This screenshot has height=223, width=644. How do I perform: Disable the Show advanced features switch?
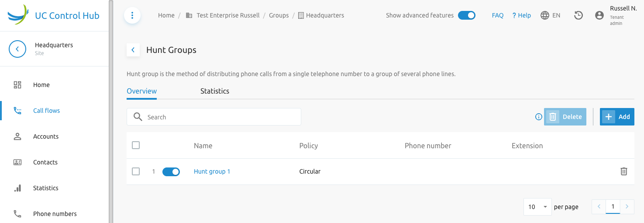pos(467,15)
